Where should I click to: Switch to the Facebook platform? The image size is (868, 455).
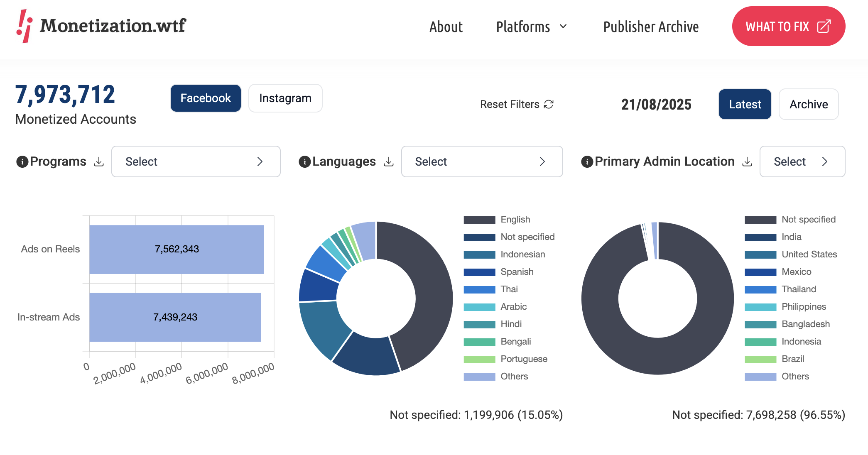click(206, 98)
